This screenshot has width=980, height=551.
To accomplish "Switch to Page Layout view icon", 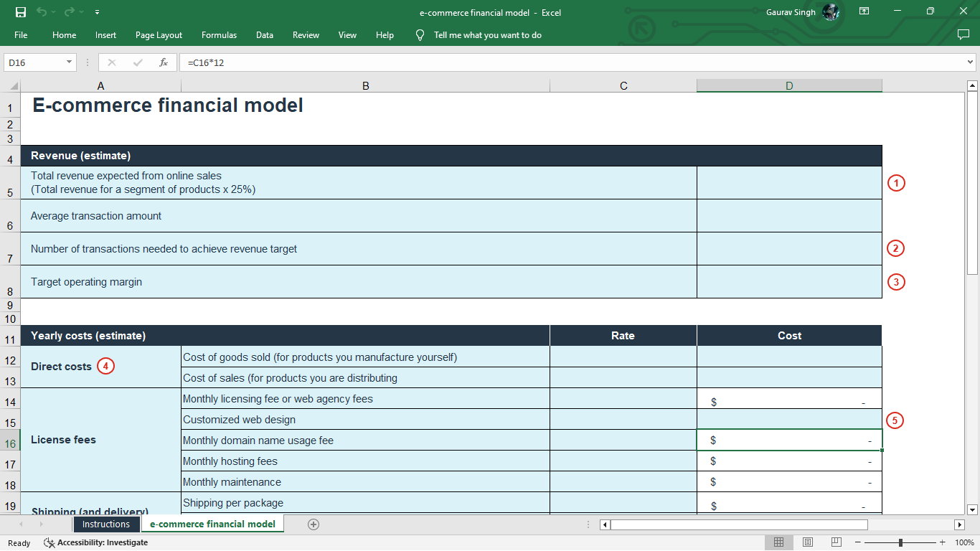I will pyautogui.click(x=808, y=542).
